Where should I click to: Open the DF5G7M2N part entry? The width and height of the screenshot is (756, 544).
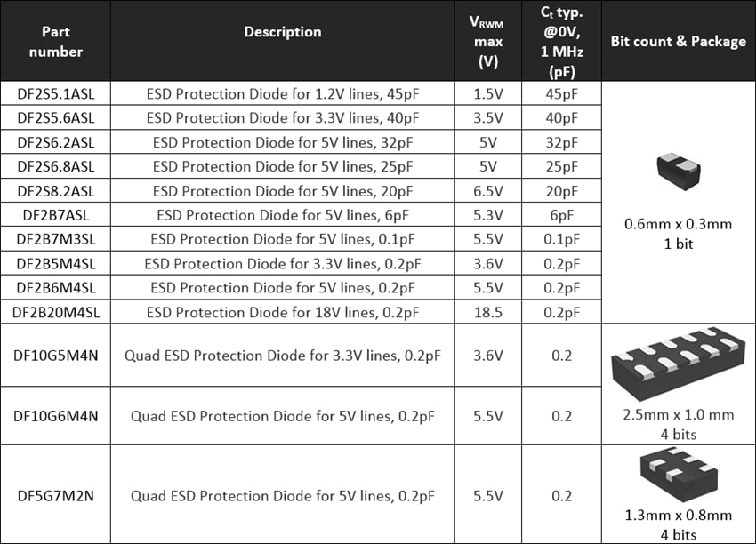[56, 496]
